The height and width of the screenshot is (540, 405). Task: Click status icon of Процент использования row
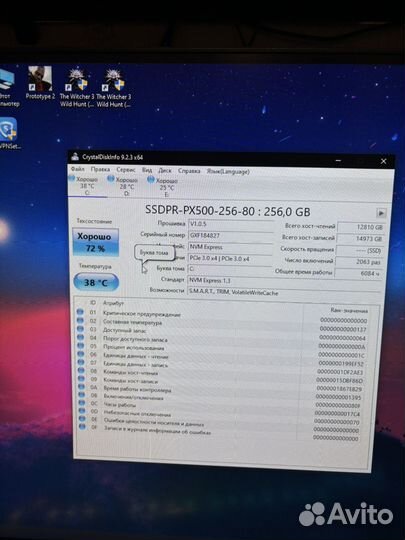[81, 345]
